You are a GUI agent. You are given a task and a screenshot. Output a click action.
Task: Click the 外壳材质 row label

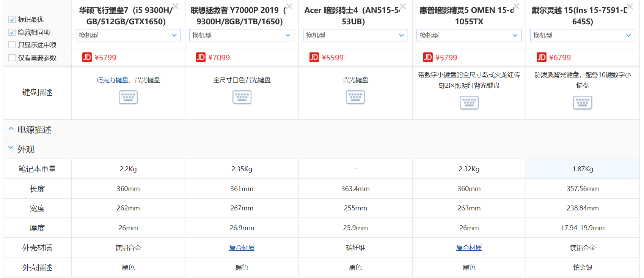37,248
